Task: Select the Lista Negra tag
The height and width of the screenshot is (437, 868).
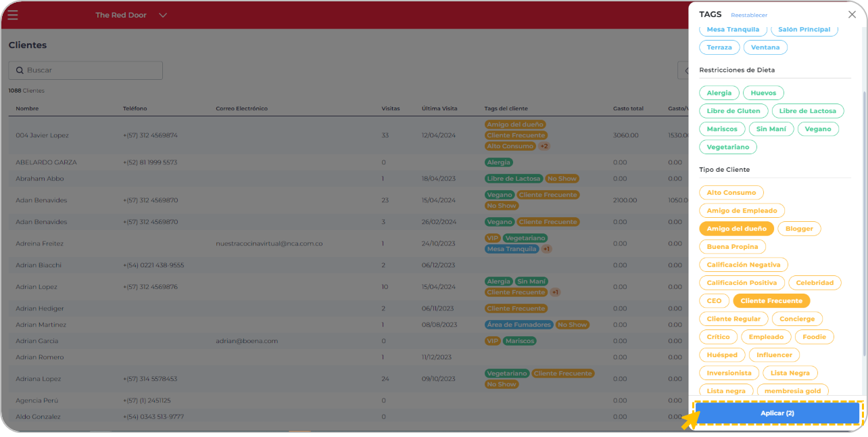Action: point(790,373)
